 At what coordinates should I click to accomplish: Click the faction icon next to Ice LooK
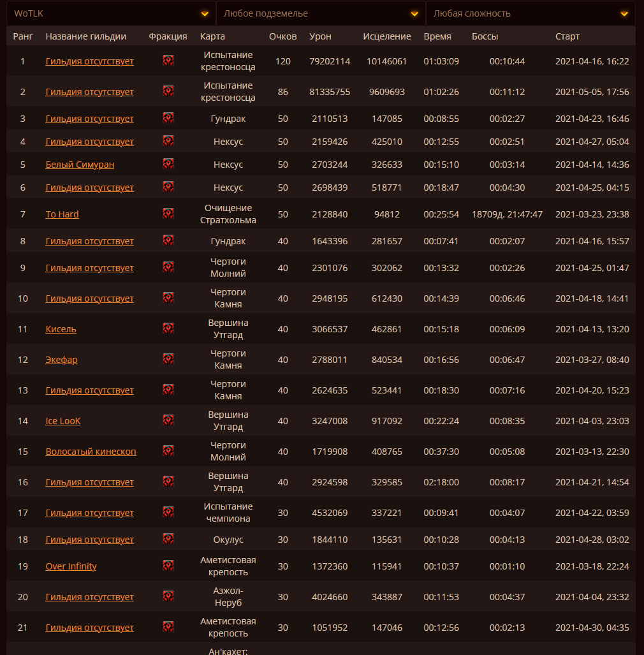(168, 420)
